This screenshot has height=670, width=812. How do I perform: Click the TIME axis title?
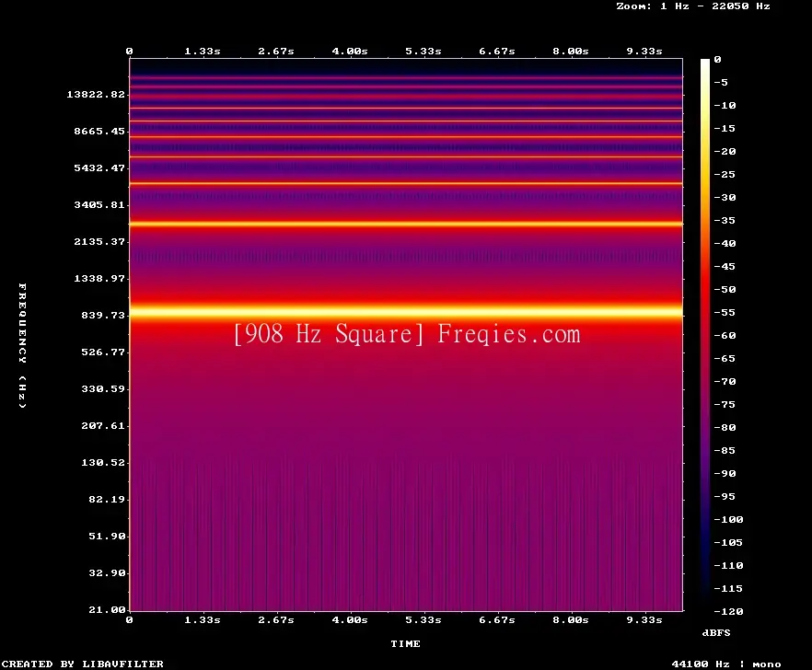[x=405, y=643]
